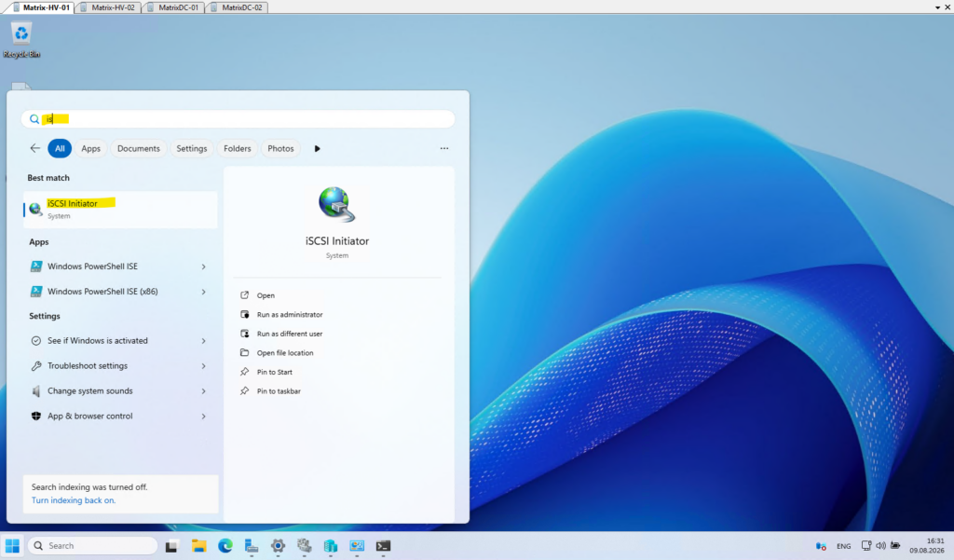Open the volume speaker tray icon
The image size is (954, 560).
(x=880, y=546)
